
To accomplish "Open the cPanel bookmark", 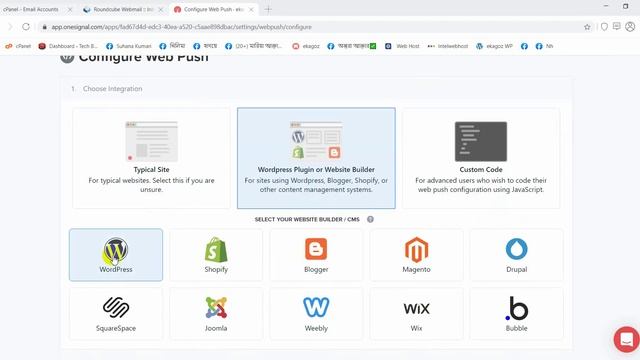I will [x=18, y=46].
